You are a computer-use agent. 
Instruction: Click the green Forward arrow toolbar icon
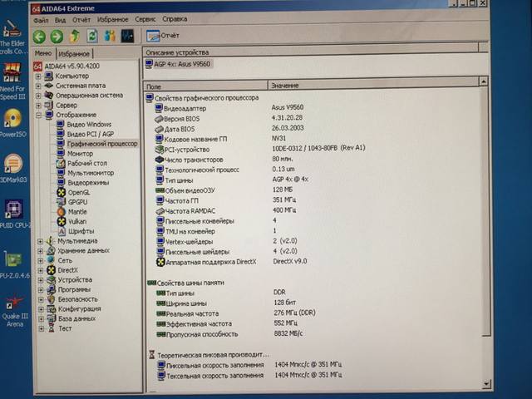pos(57,37)
